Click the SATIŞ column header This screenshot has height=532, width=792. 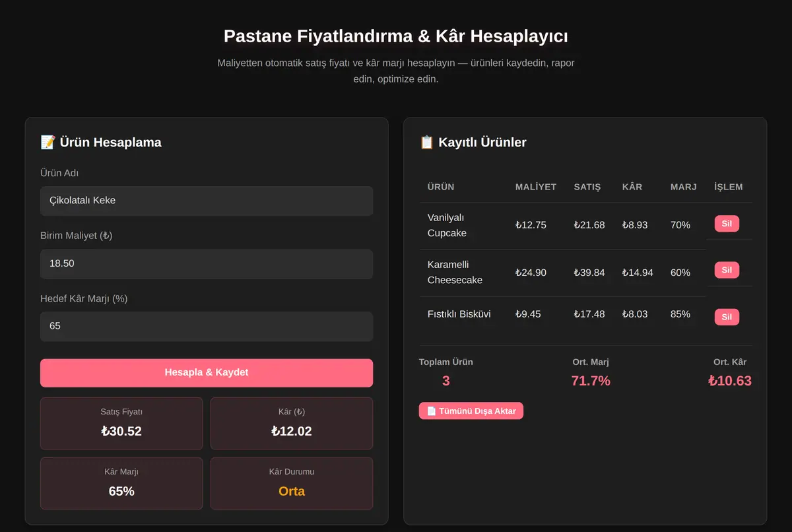587,187
